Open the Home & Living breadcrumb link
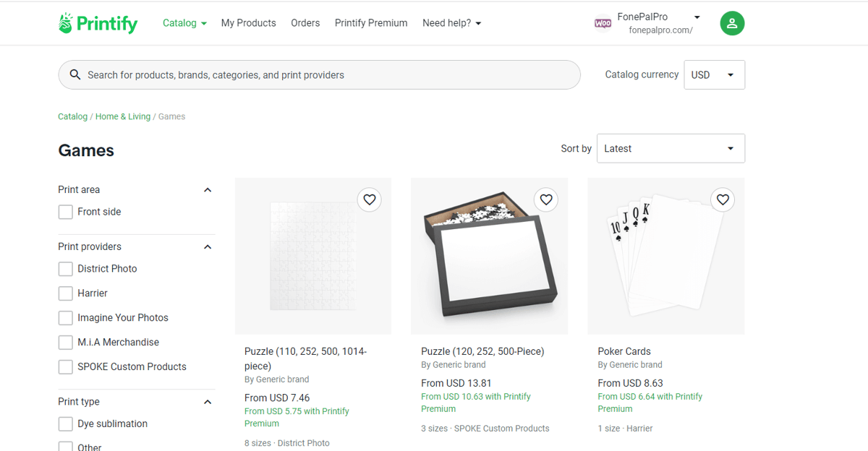Viewport: 868px width, 451px height. pos(123,116)
